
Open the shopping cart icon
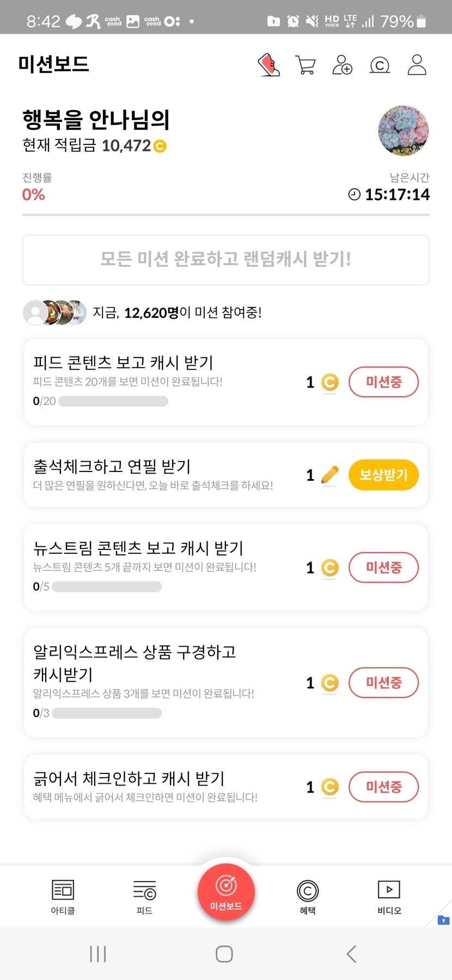click(305, 65)
